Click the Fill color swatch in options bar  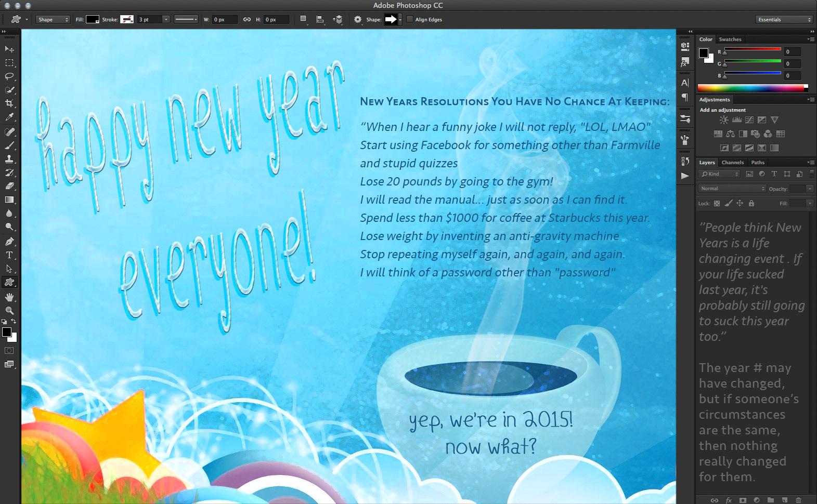[x=93, y=20]
